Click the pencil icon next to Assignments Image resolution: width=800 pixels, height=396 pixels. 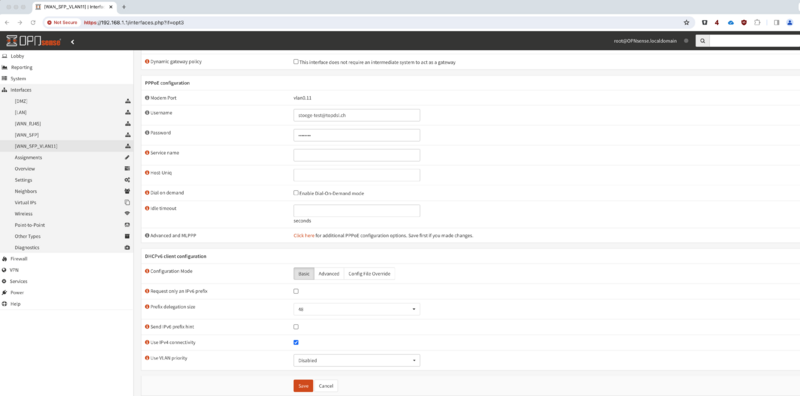pyautogui.click(x=128, y=157)
